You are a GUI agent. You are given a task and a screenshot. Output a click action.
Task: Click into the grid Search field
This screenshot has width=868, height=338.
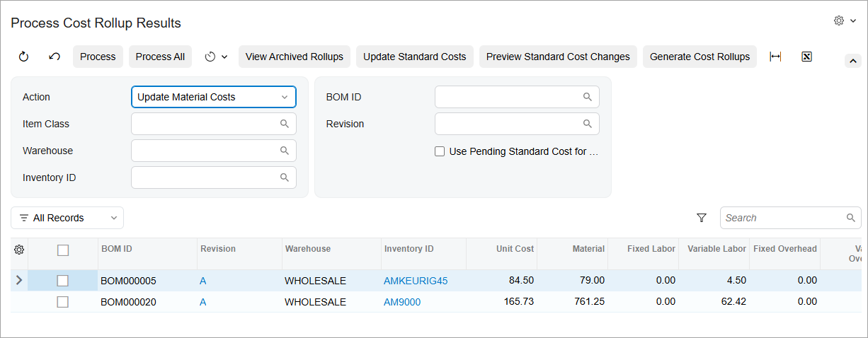(x=782, y=218)
